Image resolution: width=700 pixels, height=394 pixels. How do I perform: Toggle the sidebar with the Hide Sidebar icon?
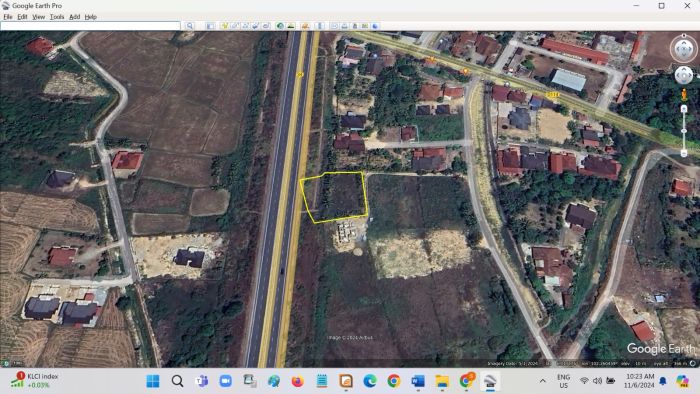click(210, 26)
